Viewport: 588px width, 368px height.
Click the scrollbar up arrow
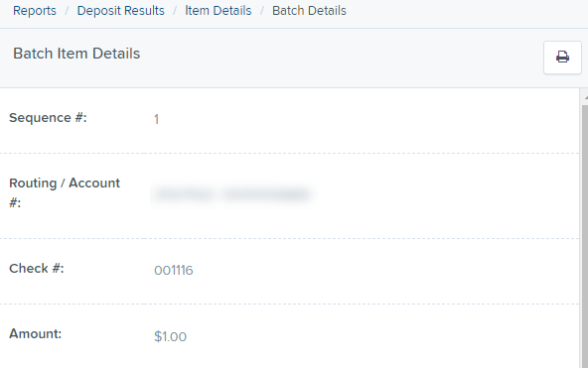(x=585, y=97)
